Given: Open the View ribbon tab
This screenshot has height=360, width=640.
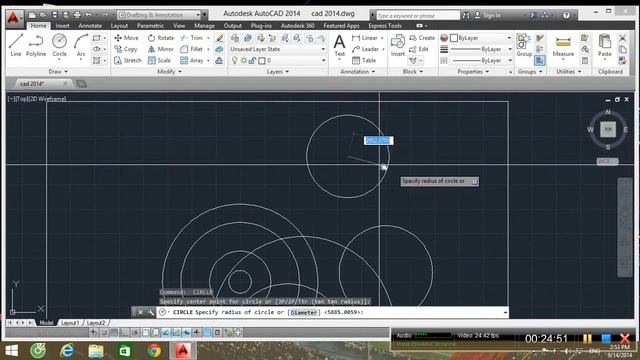Looking at the screenshot, I should point(179,26).
